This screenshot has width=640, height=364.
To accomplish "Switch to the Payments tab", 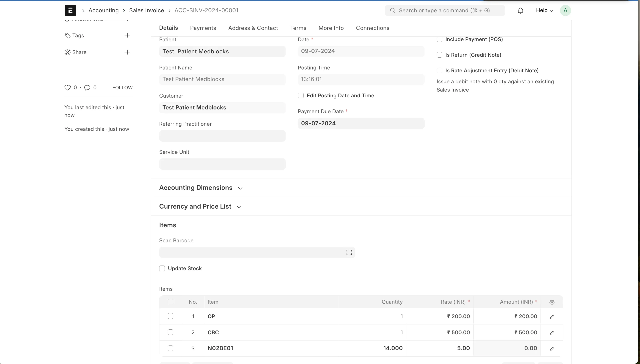I will pos(203,28).
